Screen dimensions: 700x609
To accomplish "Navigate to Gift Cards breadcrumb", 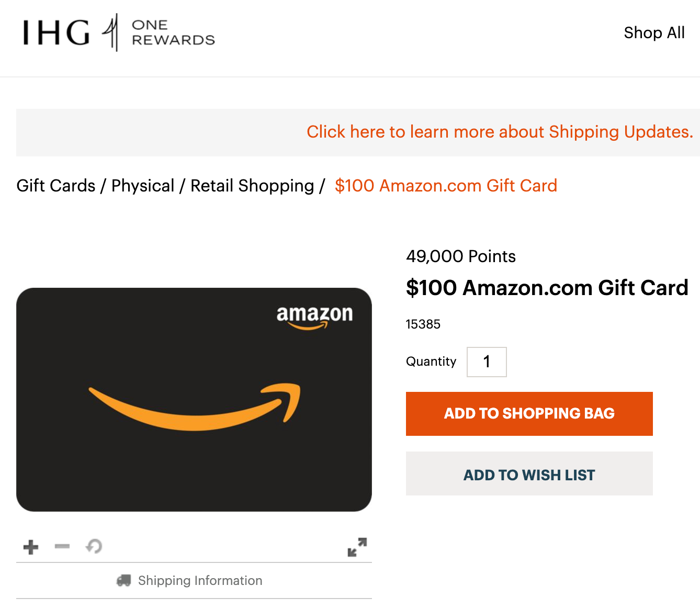I will tap(56, 186).
